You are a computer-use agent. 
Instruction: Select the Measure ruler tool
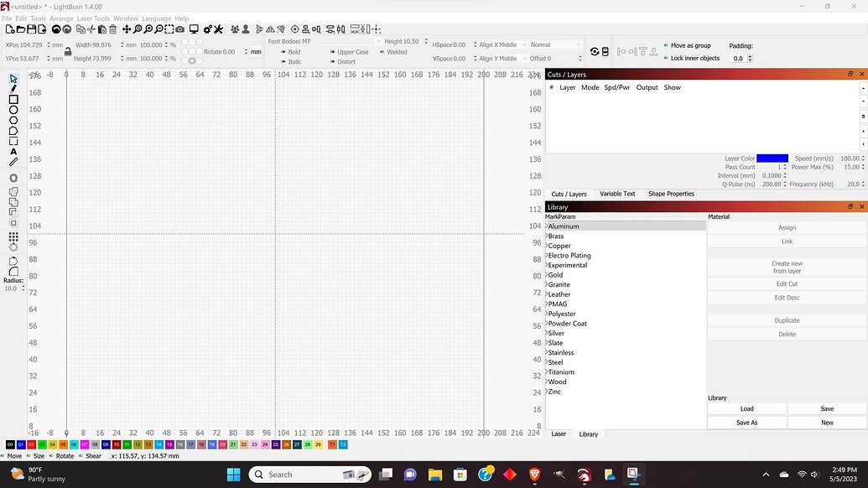(13, 162)
